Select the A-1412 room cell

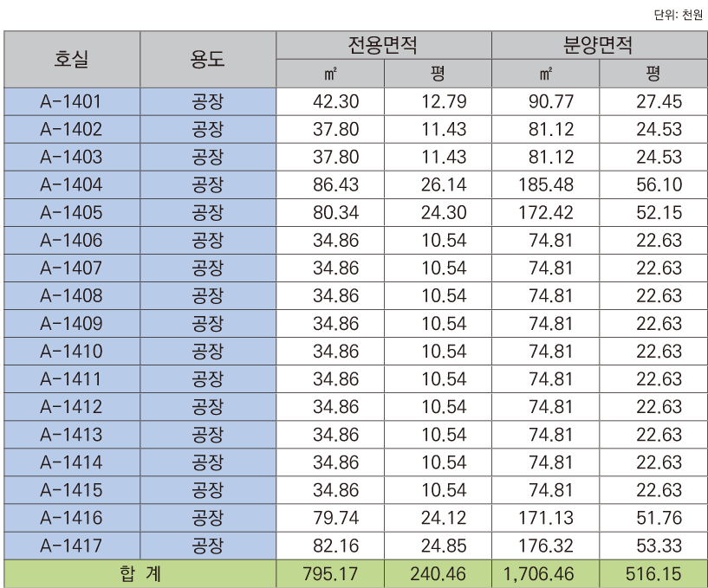71,407
